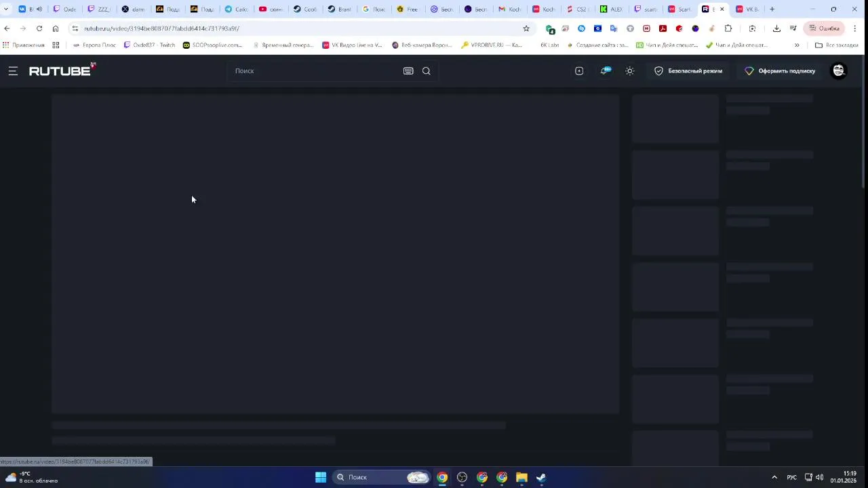Open the volume speaker tray icon
This screenshot has height=488, width=868.
pos(819,477)
